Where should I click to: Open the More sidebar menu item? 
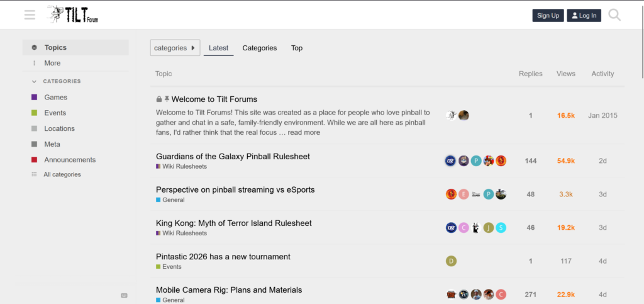pos(75,64)
